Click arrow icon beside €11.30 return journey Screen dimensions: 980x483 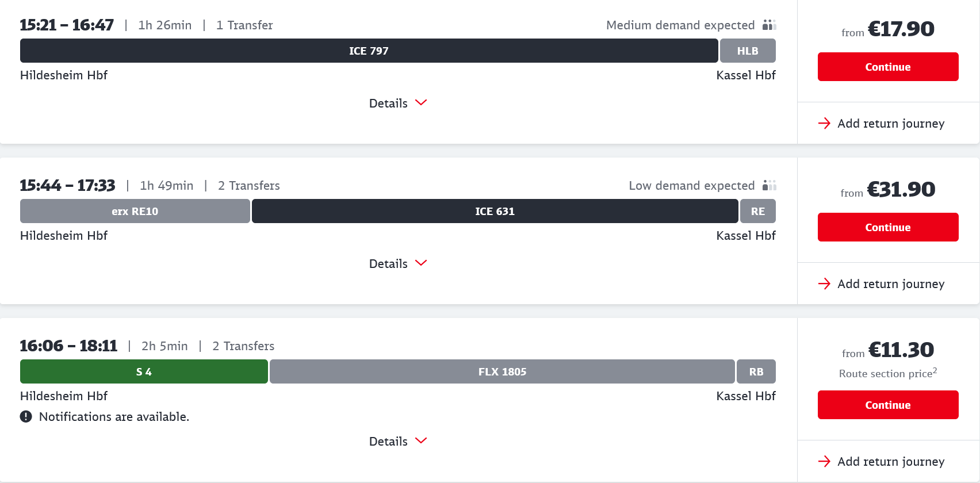(824, 461)
